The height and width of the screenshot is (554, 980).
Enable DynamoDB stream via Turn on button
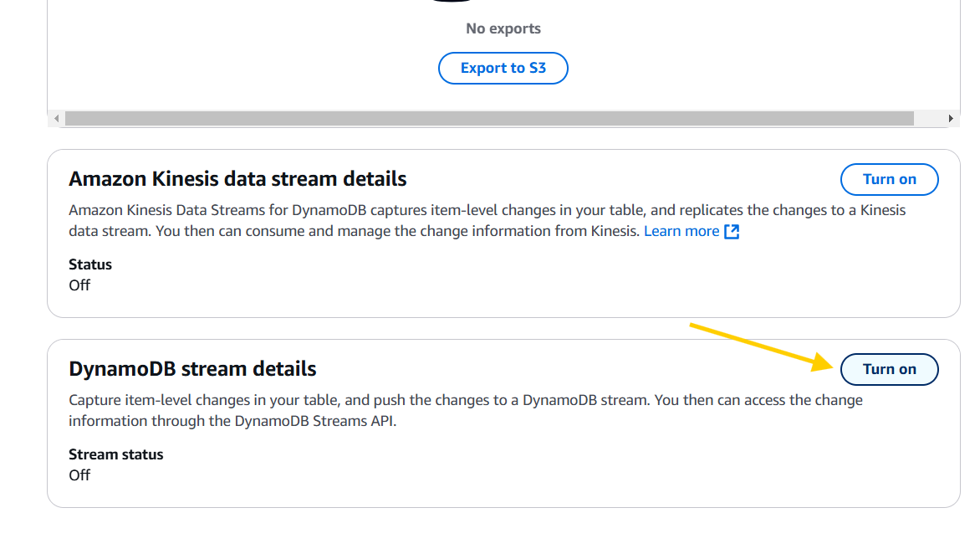(x=889, y=369)
